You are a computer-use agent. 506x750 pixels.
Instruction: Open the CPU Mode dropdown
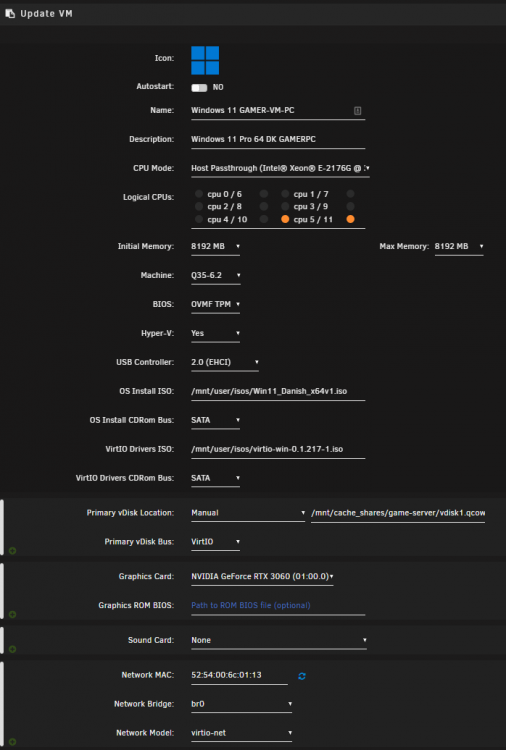[x=280, y=168]
